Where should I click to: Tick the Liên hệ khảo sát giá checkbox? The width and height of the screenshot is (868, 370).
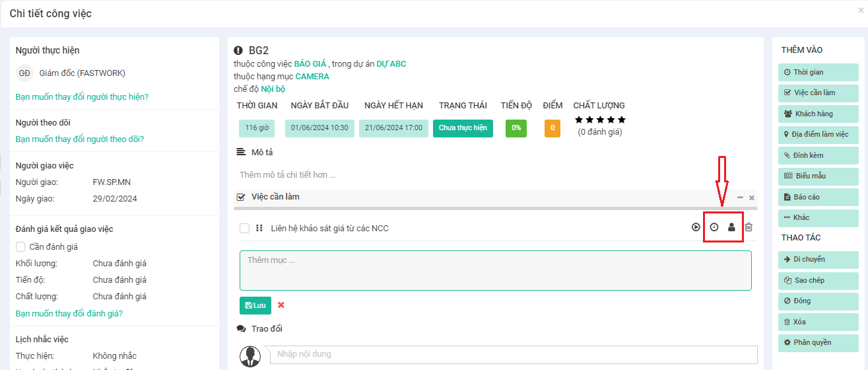coord(245,229)
